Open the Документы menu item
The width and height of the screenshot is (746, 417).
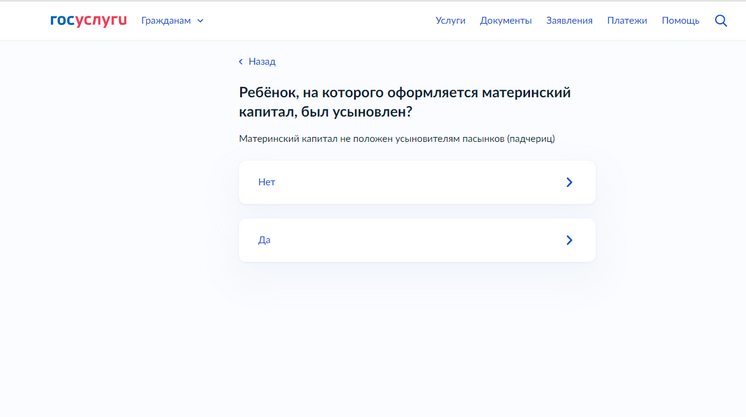click(506, 20)
